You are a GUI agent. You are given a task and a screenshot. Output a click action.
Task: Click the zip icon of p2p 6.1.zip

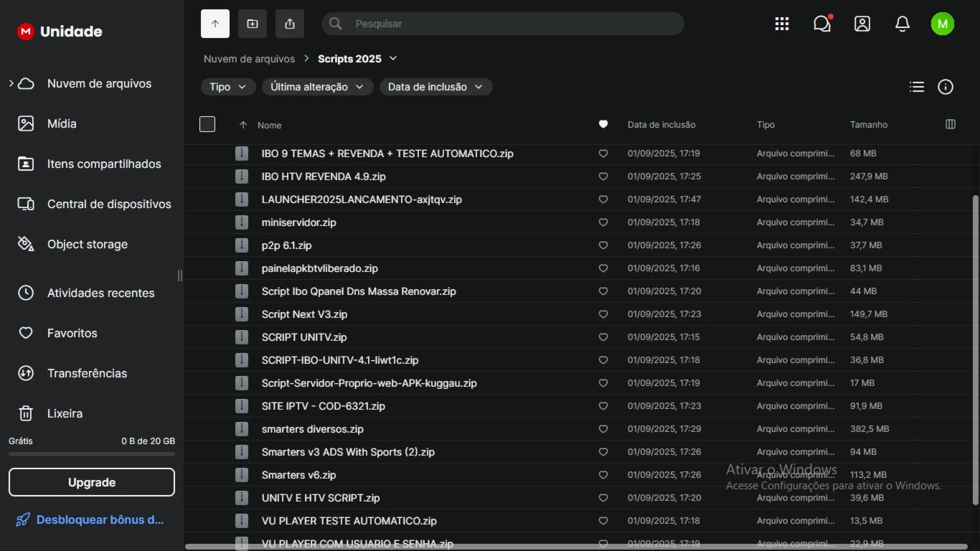pyautogui.click(x=242, y=245)
